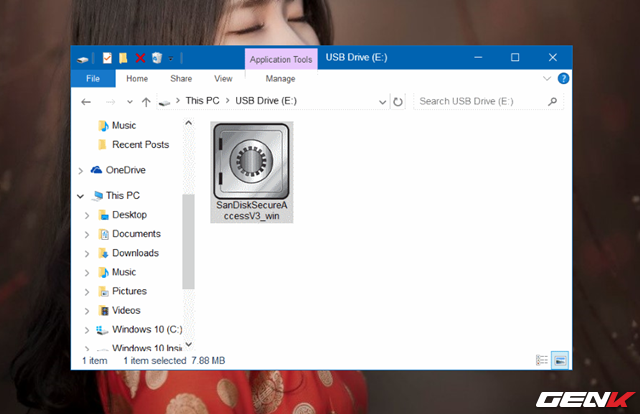The image size is (640, 414).
Task: Select Desktop in navigation pane
Action: pos(129,215)
